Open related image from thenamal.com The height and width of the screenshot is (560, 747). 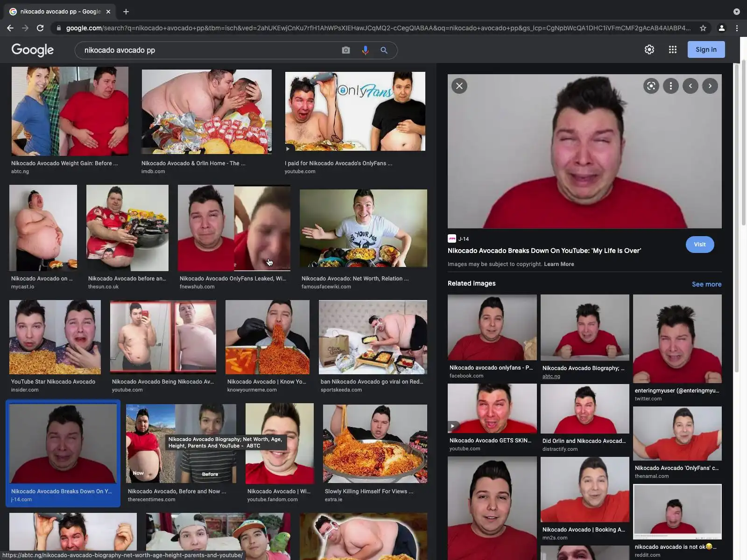pyautogui.click(x=677, y=434)
